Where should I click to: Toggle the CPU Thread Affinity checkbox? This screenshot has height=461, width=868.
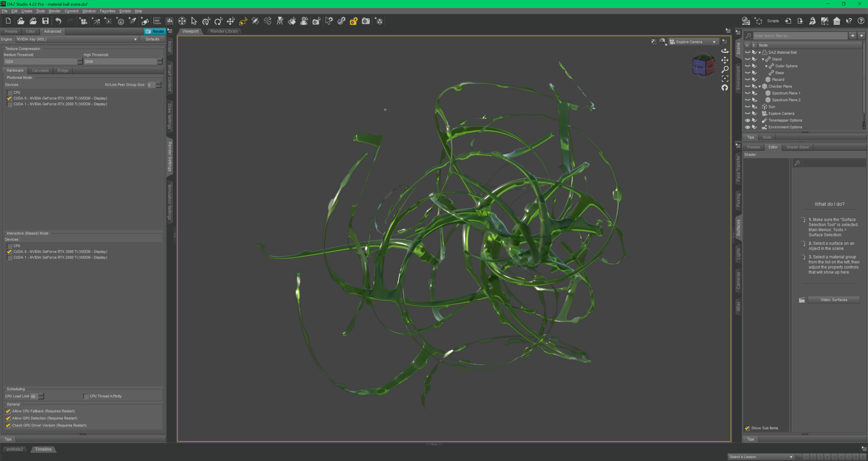pyautogui.click(x=86, y=396)
